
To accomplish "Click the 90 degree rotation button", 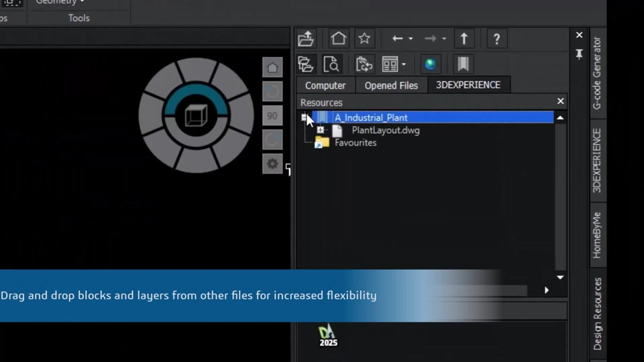I will pyautogui.click(x=272, y=116).
